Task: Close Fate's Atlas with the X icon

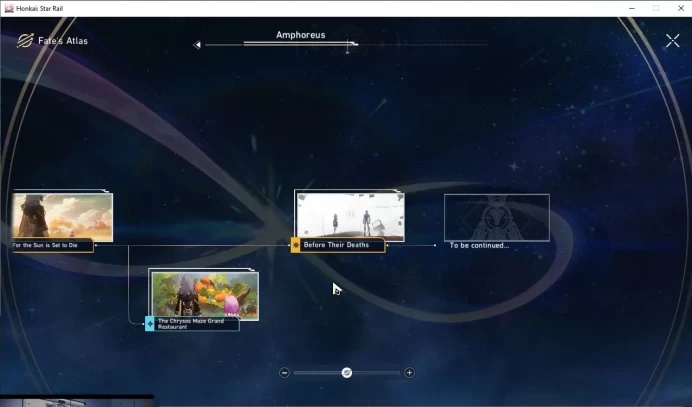Action: click(672, 41)
